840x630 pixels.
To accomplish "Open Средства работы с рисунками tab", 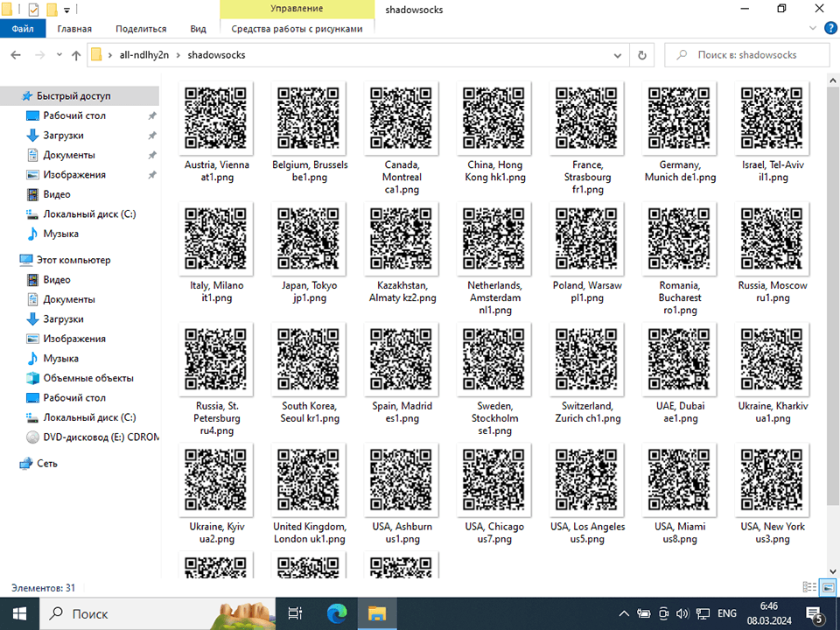I will [297, 29].
